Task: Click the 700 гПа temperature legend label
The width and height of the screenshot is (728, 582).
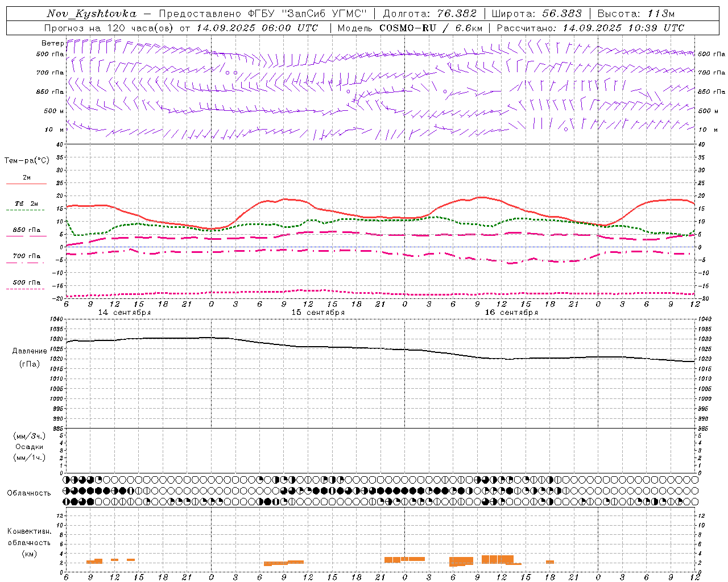Action: pyautogui.click(x=27, y=256)
